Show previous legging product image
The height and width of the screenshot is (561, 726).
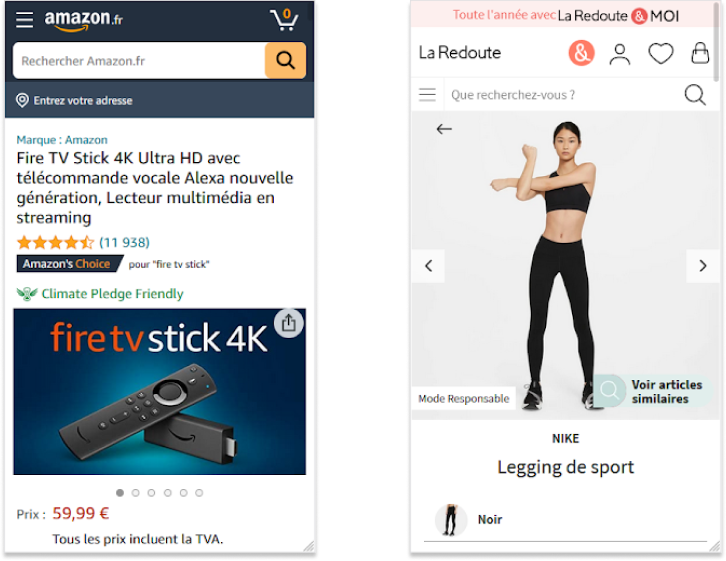pyautogui.click(x=428, y=266)
